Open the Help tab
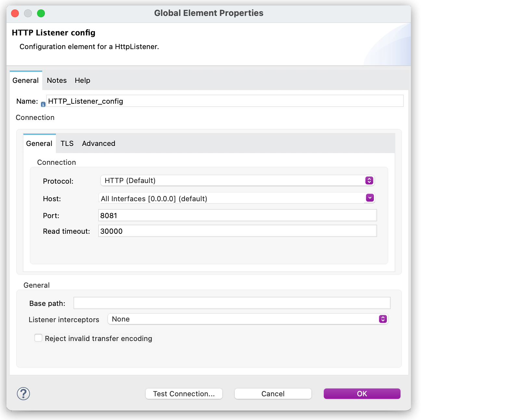This screenshot has height=420, width=526. (x=82, y=80)
